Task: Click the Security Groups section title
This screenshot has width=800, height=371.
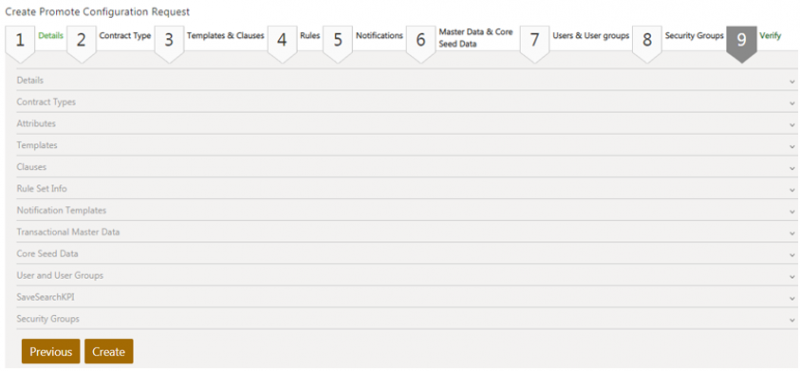Action: [48, 319]
